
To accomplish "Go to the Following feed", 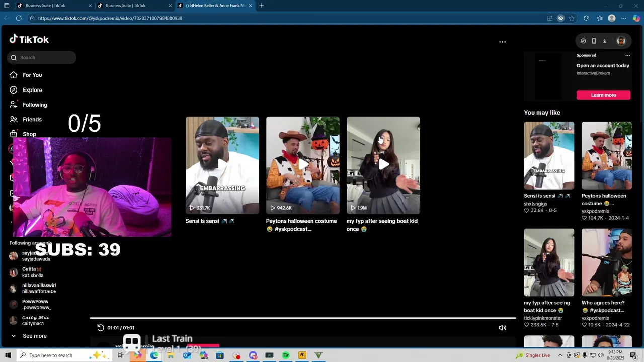I will (x=28, y=105).
